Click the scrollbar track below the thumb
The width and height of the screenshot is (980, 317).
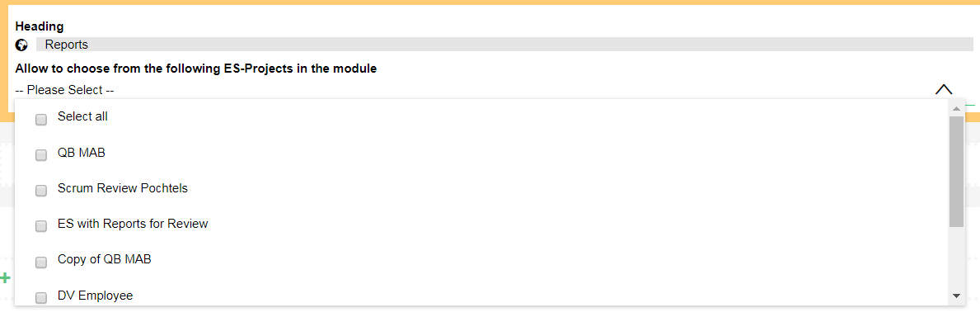956,258
